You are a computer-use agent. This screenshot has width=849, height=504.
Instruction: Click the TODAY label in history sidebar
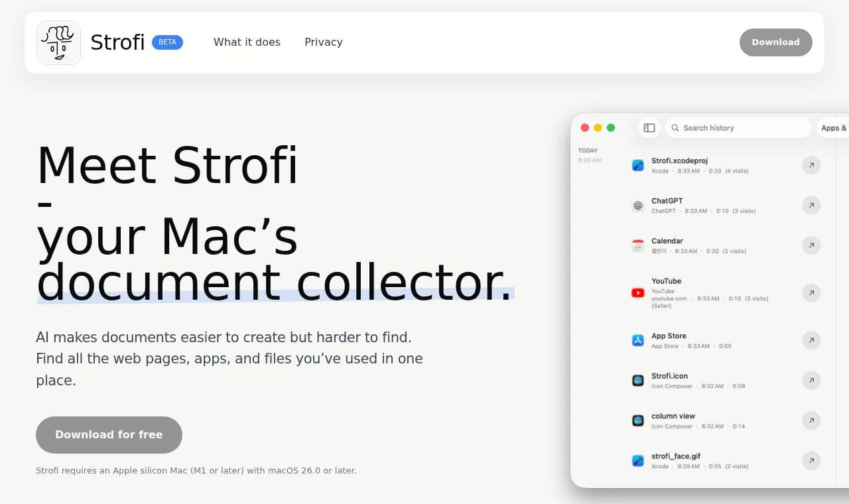(588, 151)
